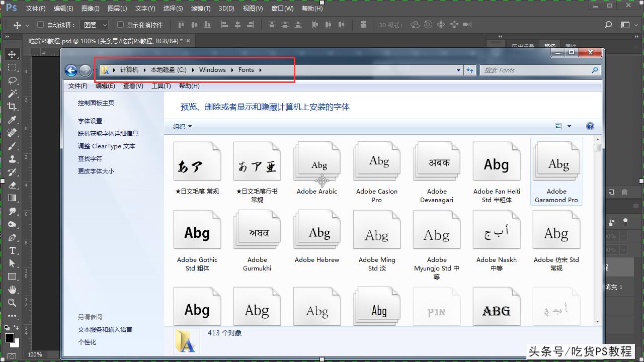Open the Photoshop 滤镜(T) menu
Viewport: 644px width, 362px height.
pyautogui.click(x=201, y=9)
